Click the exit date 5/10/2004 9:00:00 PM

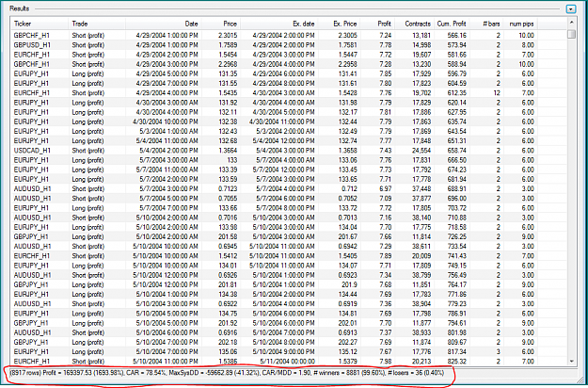(284, 351)
